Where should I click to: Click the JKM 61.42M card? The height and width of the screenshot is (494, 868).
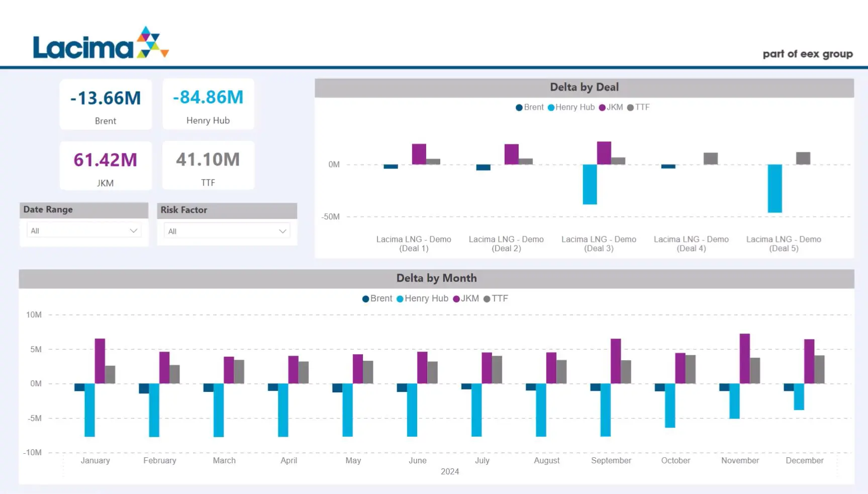(x=106, y=166)
